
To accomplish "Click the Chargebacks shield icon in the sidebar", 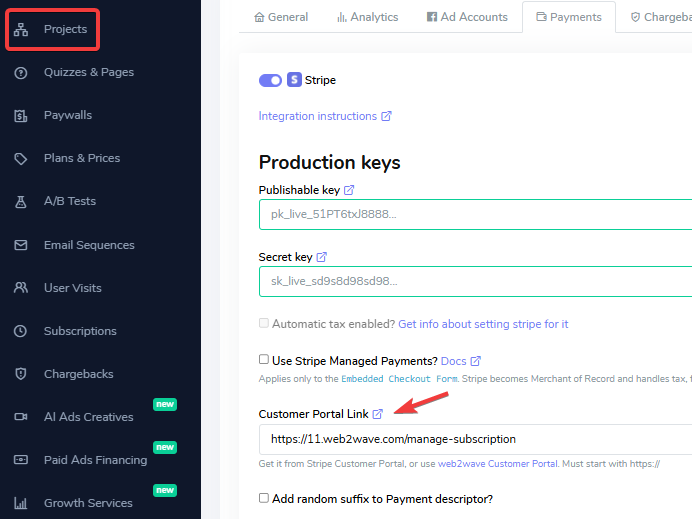I will pyautogui.click(x=21, y=374).
